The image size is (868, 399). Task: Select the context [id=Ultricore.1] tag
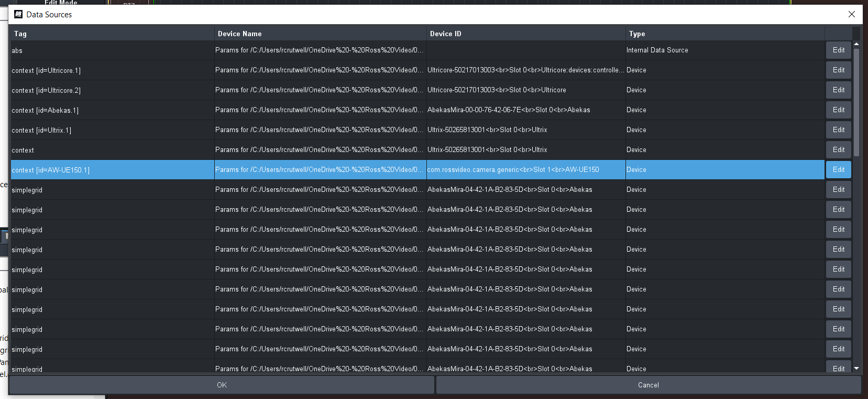coord(113,70)
